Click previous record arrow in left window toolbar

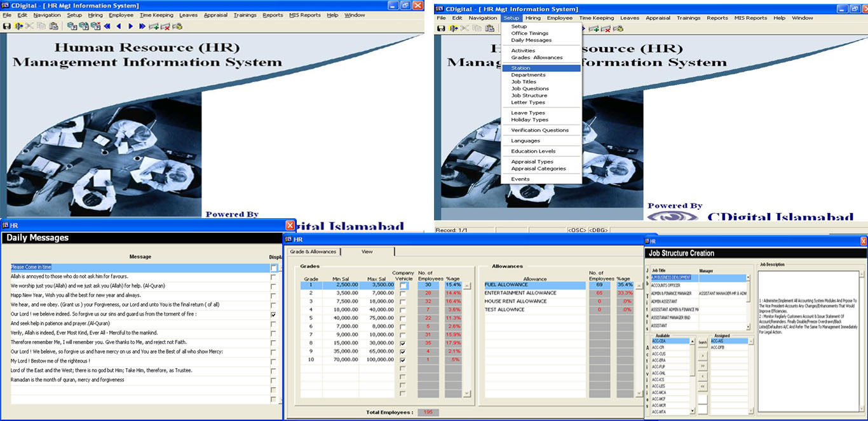(119, 26)
